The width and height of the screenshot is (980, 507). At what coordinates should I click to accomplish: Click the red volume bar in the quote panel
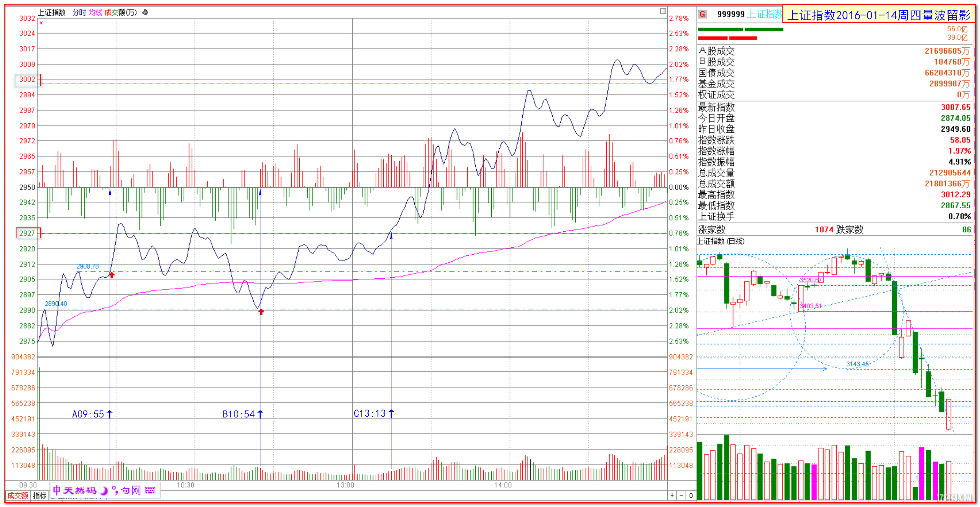(x=727, y=38)
